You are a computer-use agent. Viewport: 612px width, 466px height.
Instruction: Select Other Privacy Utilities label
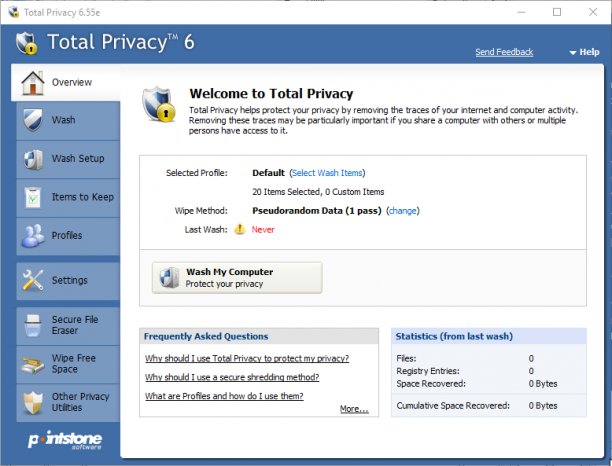pos(80,402)
